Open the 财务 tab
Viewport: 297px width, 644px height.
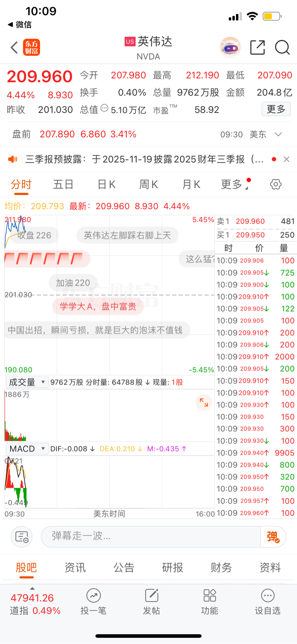click(221, 568)
